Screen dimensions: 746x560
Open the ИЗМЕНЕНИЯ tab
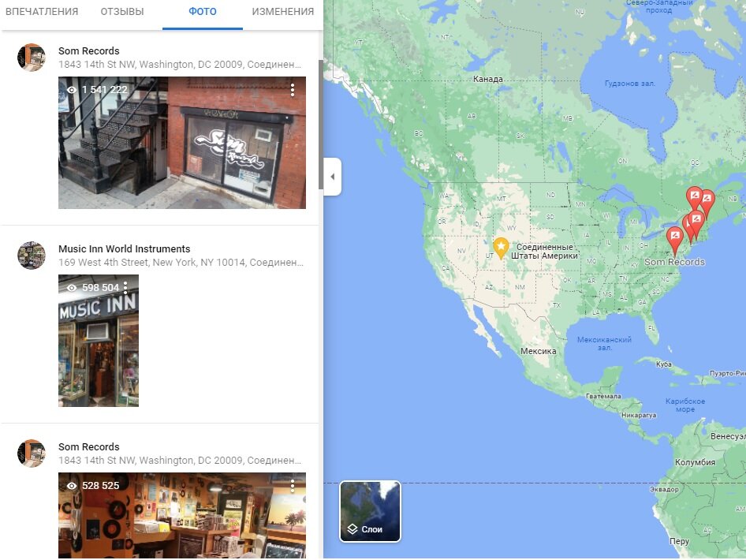point(282,11)
